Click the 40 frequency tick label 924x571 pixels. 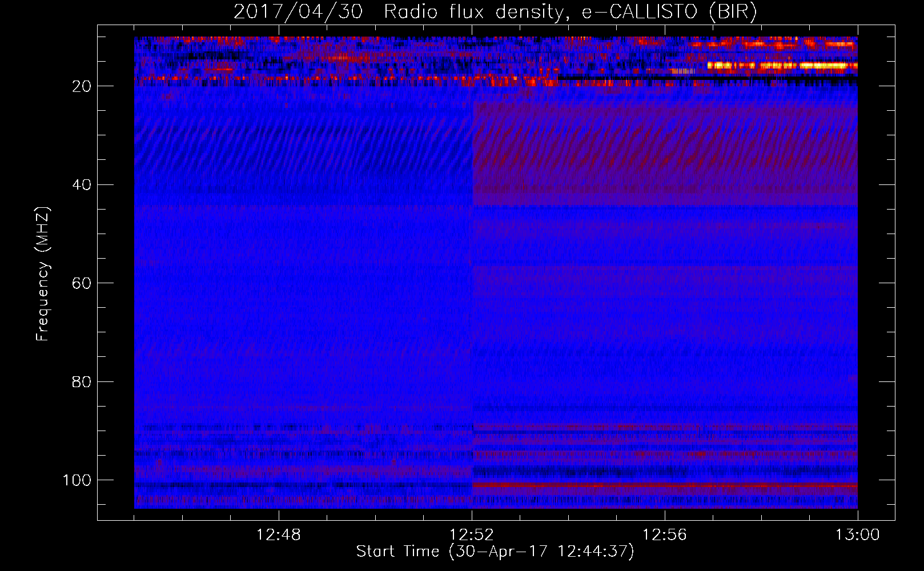[x=82, y=185]
